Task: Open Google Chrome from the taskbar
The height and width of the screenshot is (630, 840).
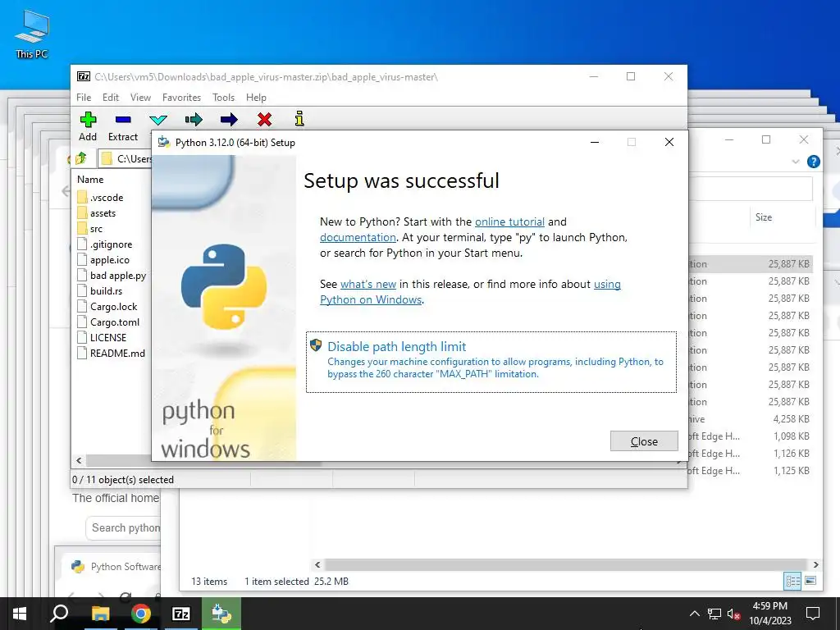Action: (x=141, y=614)
